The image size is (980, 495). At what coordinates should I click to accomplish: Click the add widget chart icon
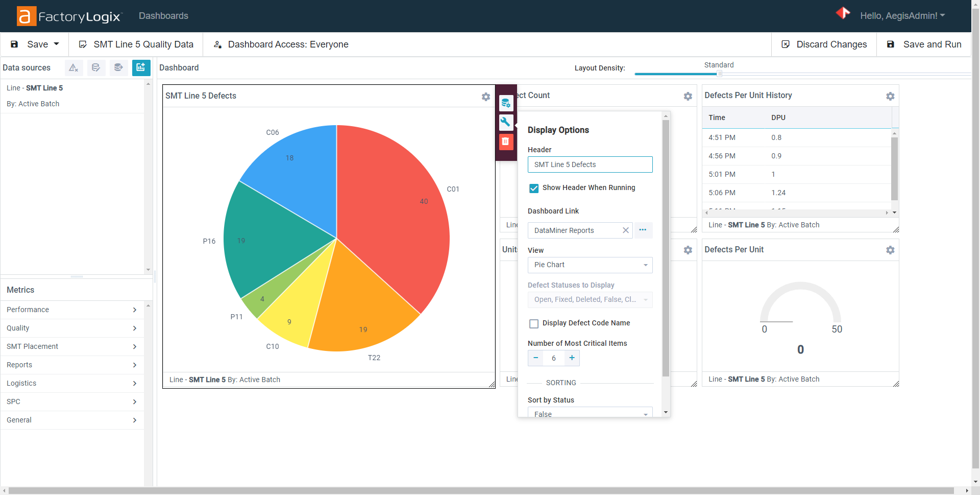click(141, 67)
